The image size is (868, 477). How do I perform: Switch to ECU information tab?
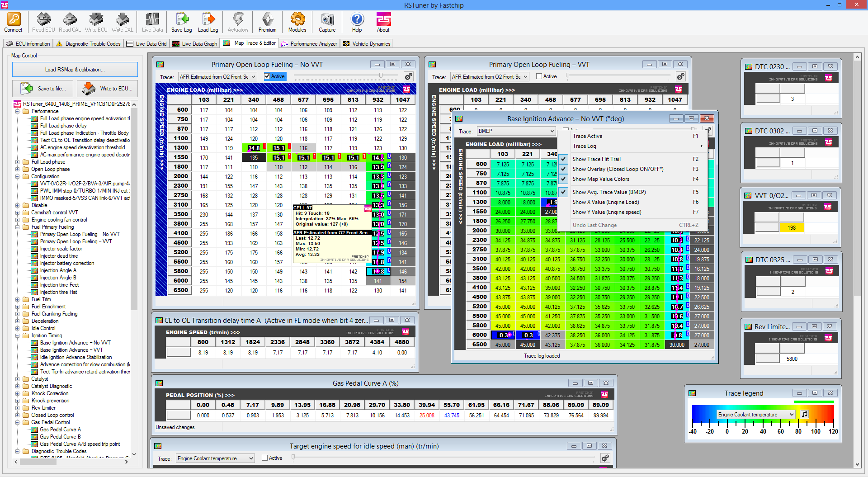28,44
